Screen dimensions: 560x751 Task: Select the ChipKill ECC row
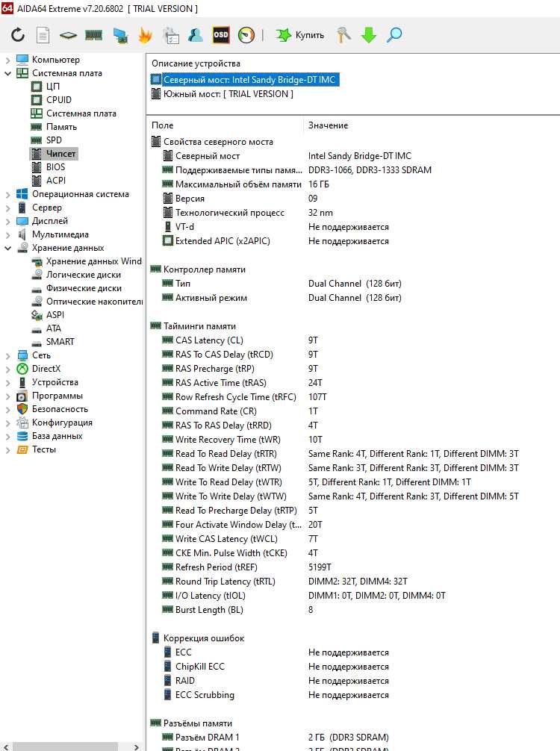(x=353, y=666)
